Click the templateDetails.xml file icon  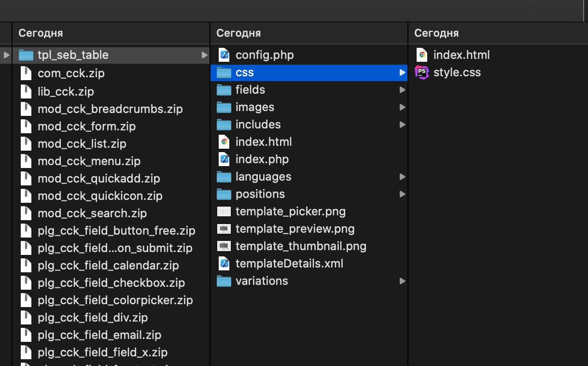tap(224, 264)
